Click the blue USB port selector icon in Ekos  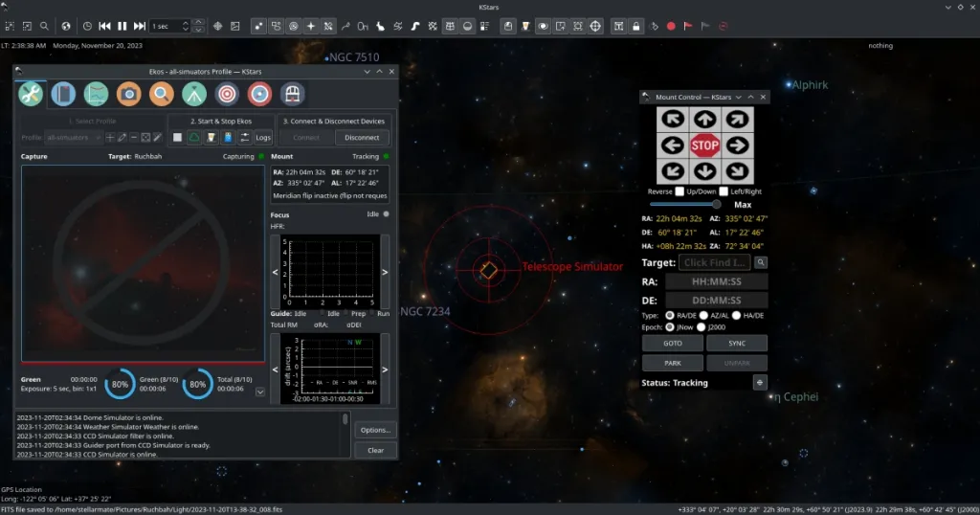(228, 138)
